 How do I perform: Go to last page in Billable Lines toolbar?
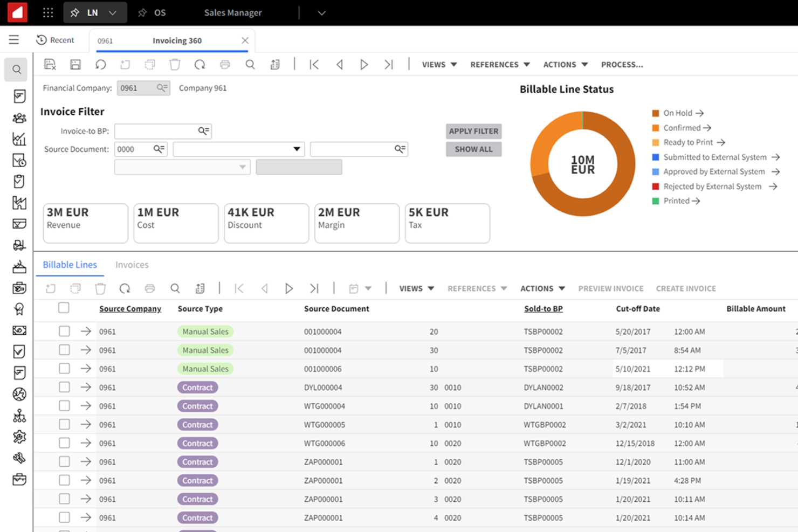[314, 288]
